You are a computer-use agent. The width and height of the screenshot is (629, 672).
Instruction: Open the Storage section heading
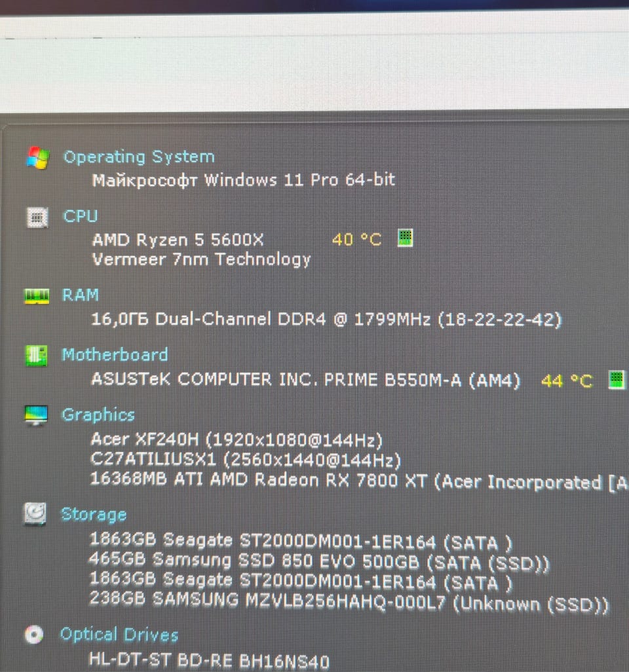(x=94, y=515)
